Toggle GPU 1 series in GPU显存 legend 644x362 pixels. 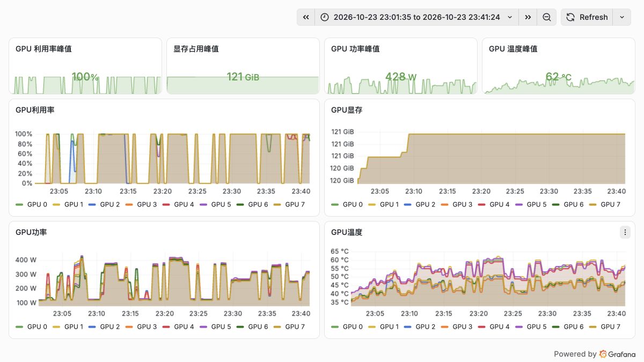click(389, 204)
